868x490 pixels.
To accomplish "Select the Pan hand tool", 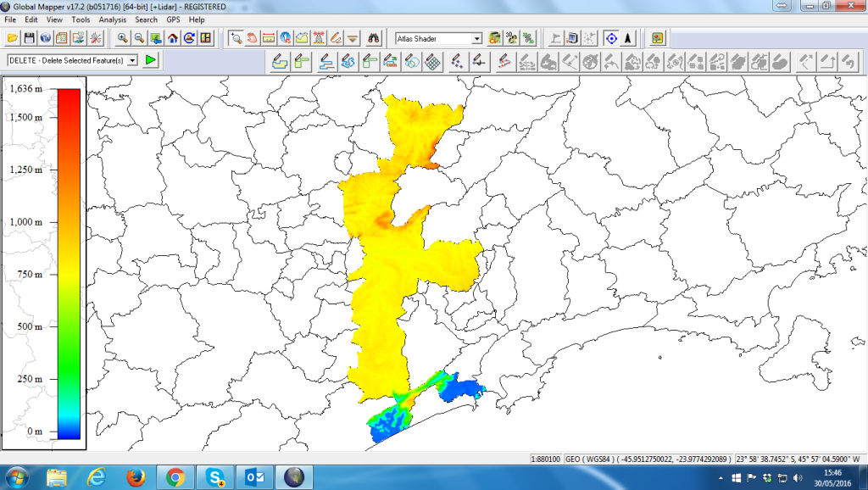I will 252,38.
